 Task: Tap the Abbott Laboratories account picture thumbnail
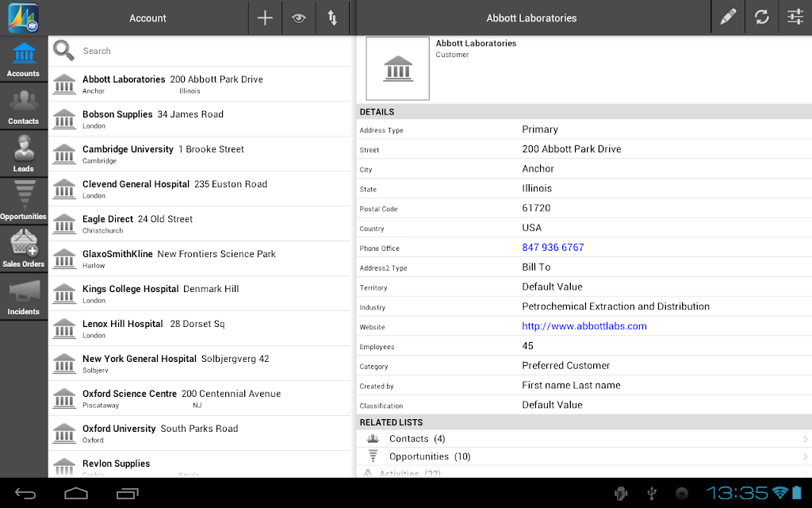tap(398, 68)
